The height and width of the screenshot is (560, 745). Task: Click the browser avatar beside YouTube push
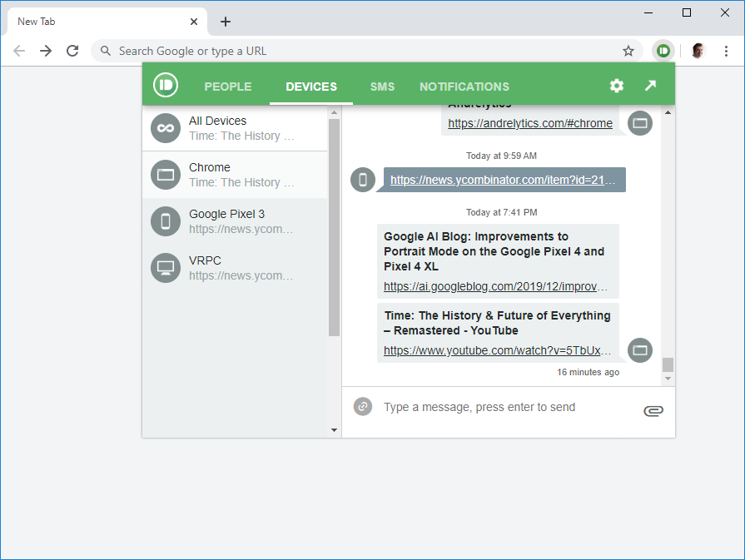coord(640,350)
